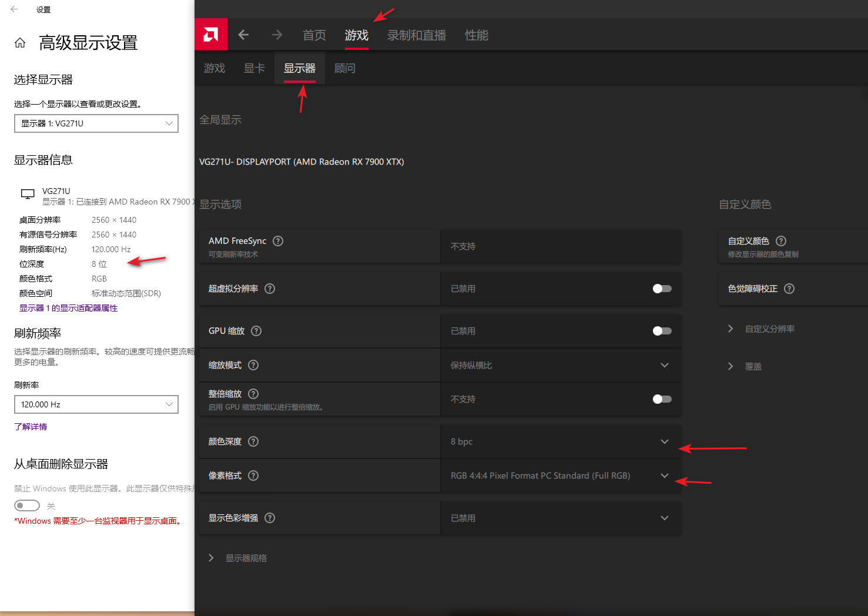
Task: Toggle the 从桌面删除显示器 switch
Action: click(27, 505)
